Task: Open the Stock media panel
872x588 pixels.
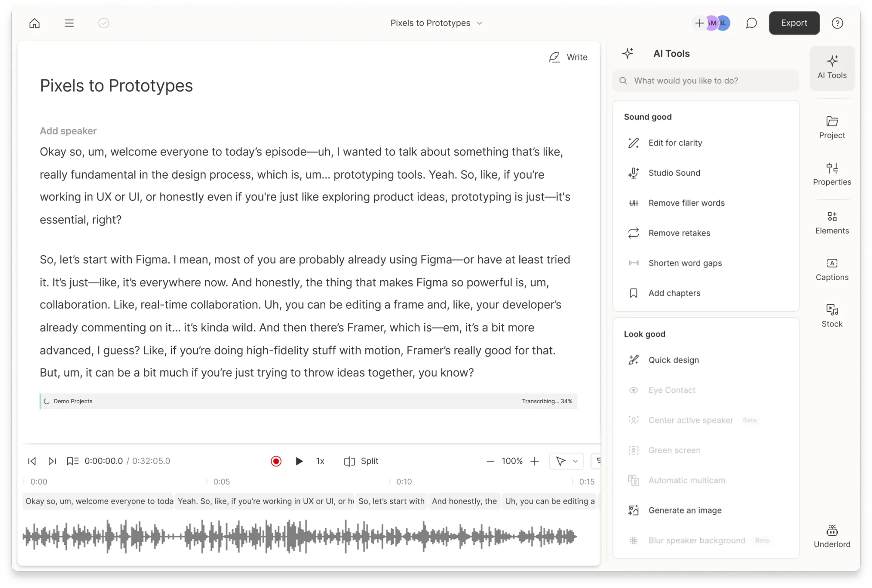Action: (832, 315)
